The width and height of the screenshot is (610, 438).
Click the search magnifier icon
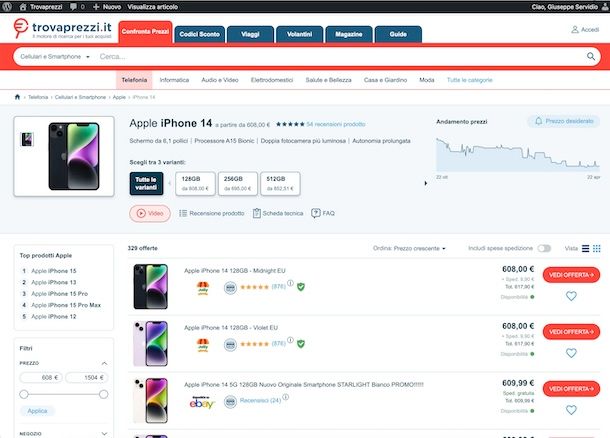[591, 56]
